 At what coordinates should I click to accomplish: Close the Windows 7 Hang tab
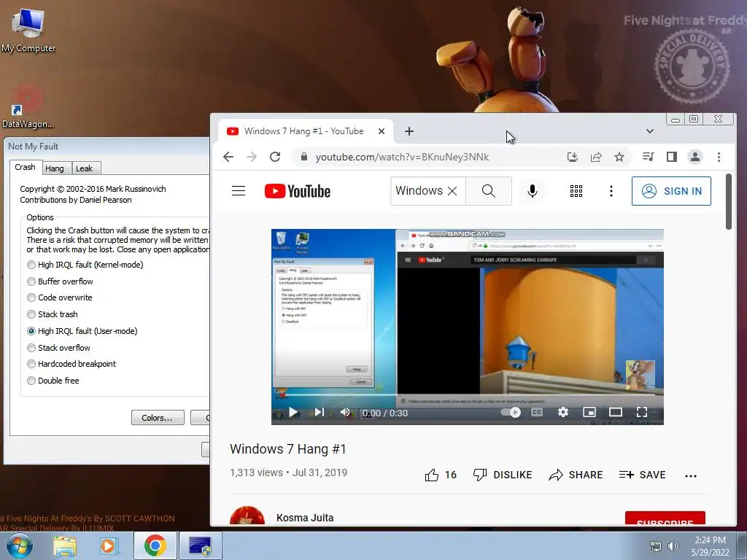click(x=381, y=131)
